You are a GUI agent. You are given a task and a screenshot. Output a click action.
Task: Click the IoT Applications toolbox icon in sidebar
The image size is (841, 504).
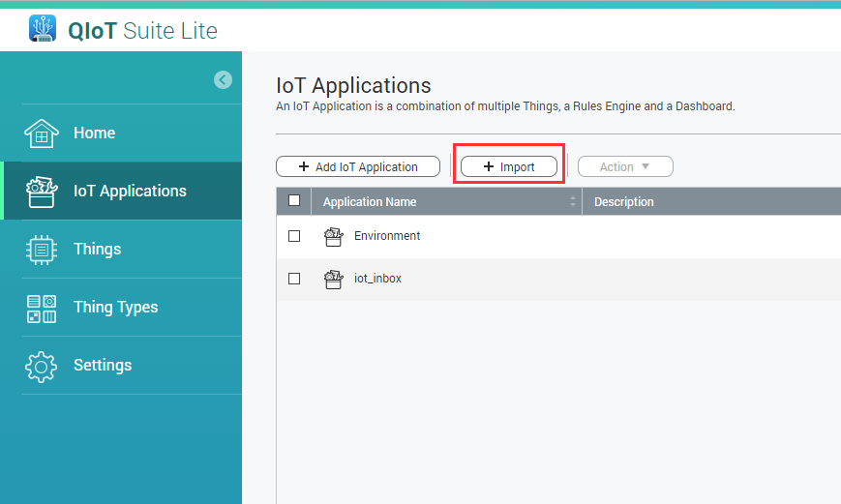tap(42, 192)
